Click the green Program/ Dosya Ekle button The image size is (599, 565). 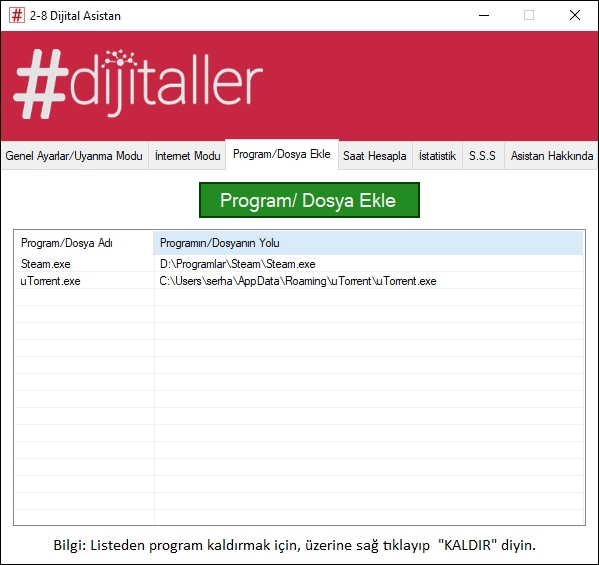[309, 200]
